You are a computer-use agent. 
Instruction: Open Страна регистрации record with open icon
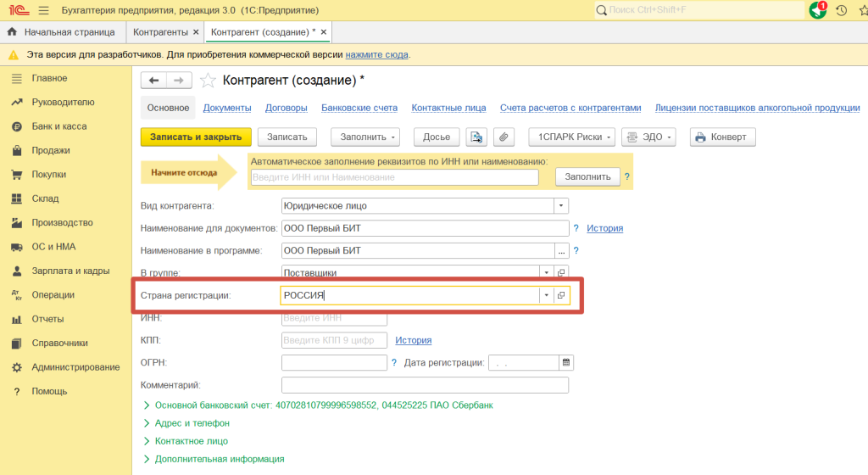pos(560,295)
